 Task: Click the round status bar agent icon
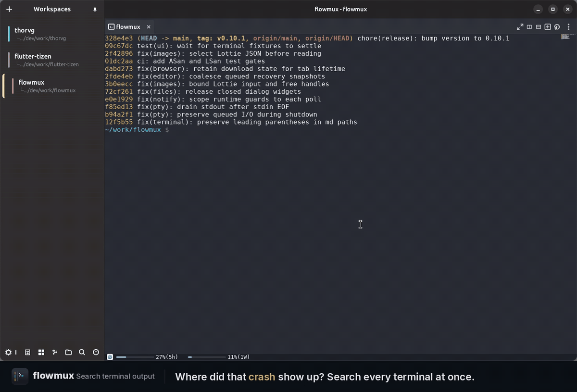[x=110, y=357]
